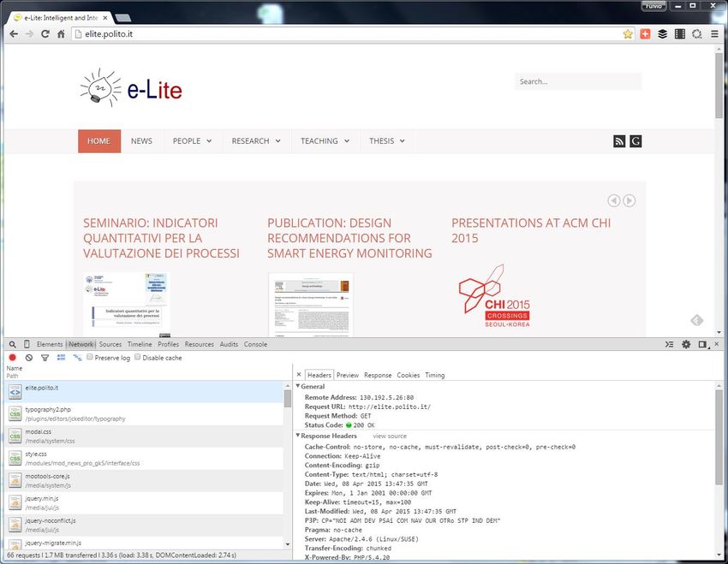This screenshot has height=564, width=728.
Task: Switch to large request rows view
Action: (61, 358)
